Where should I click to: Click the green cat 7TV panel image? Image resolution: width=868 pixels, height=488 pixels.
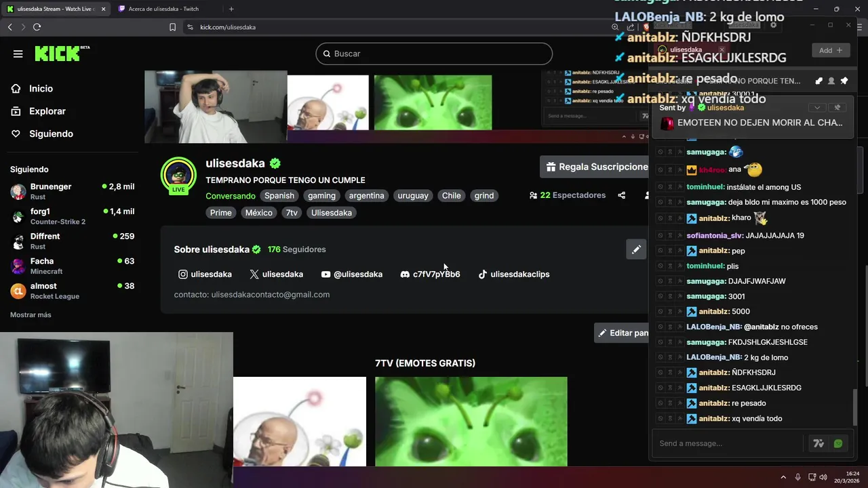[x=471, y=422]
